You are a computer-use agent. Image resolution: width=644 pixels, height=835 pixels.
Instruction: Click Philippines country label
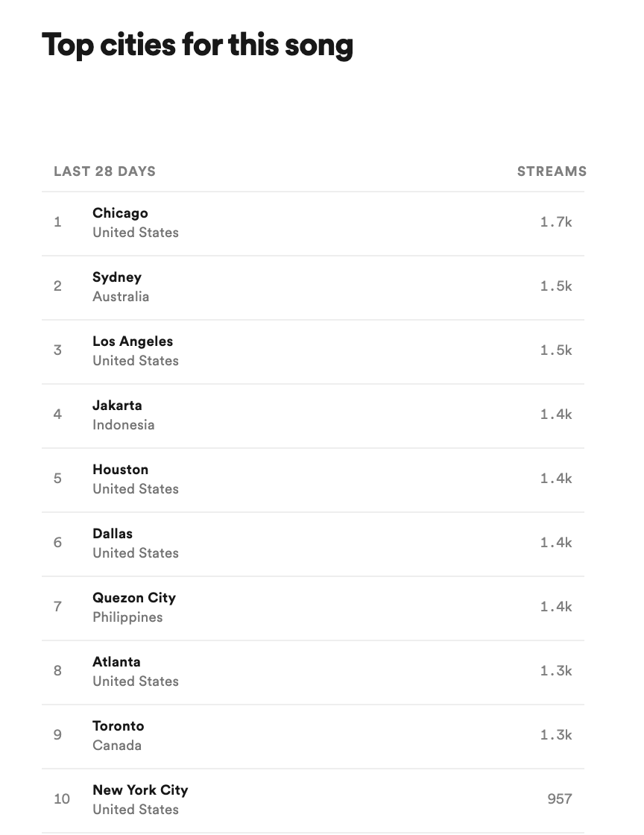(x=127, y=617)
